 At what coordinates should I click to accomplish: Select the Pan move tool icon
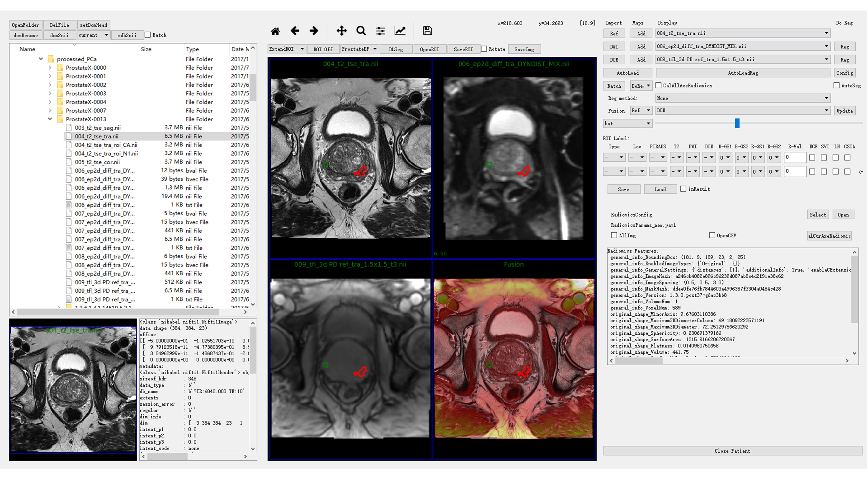tap(341, 31)
